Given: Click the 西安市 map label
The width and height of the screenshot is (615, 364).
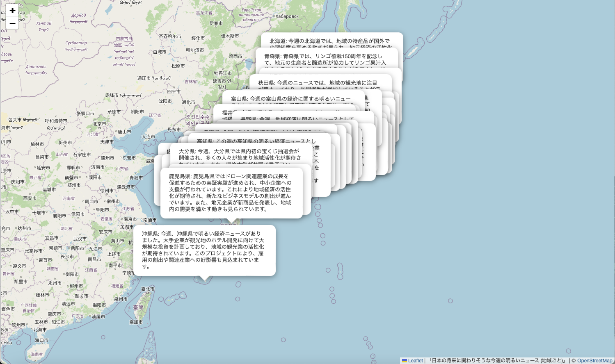Looking at the screenshot, I should (30, 198).
